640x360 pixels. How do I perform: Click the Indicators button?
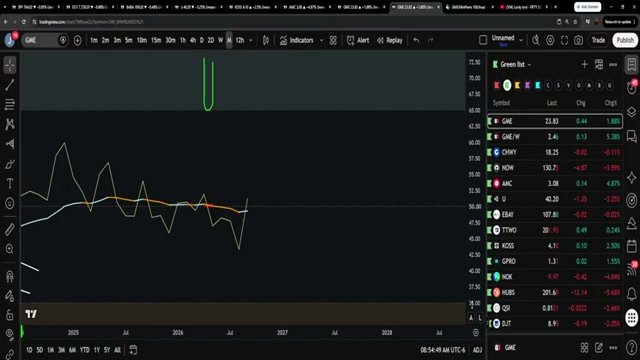pos(297,40)
